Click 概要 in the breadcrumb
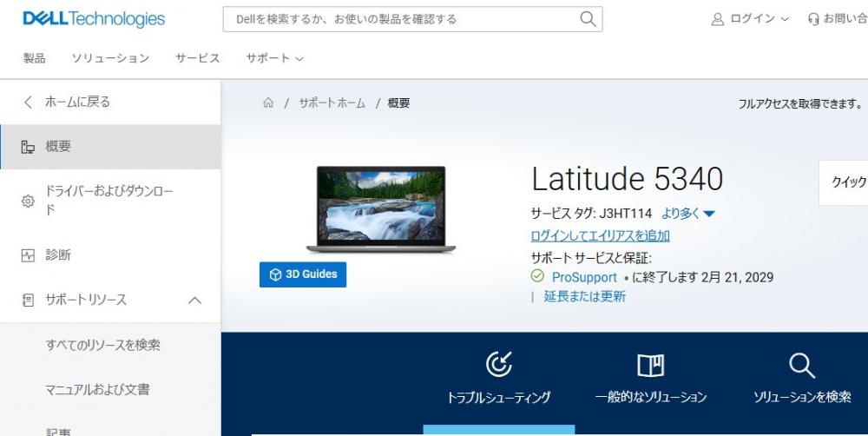Image resolution: width=868 pixels, height=436 pixels. click(x=398, y=103)
